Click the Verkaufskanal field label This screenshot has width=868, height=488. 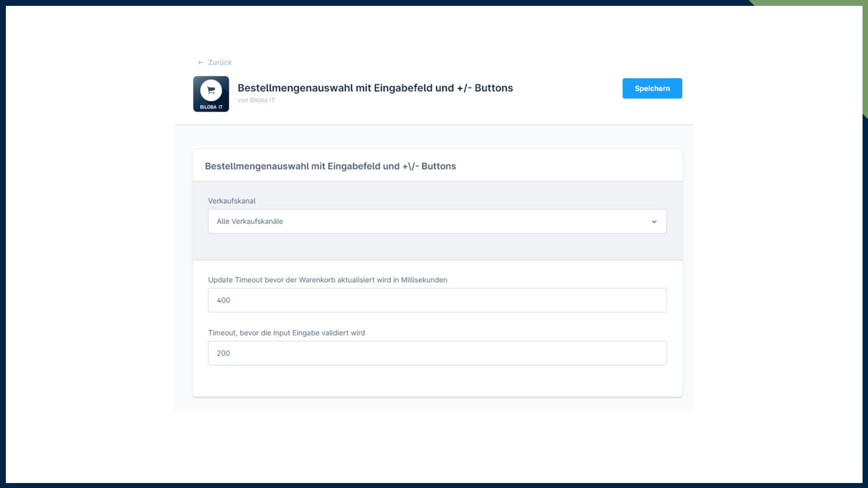pyautogui.click(x=231, y=201)
